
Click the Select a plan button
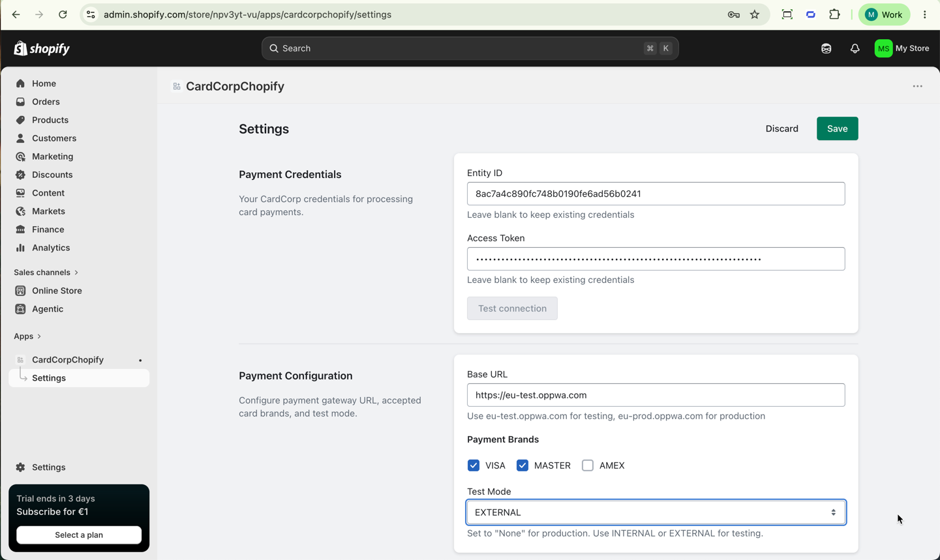click(79, 535)
